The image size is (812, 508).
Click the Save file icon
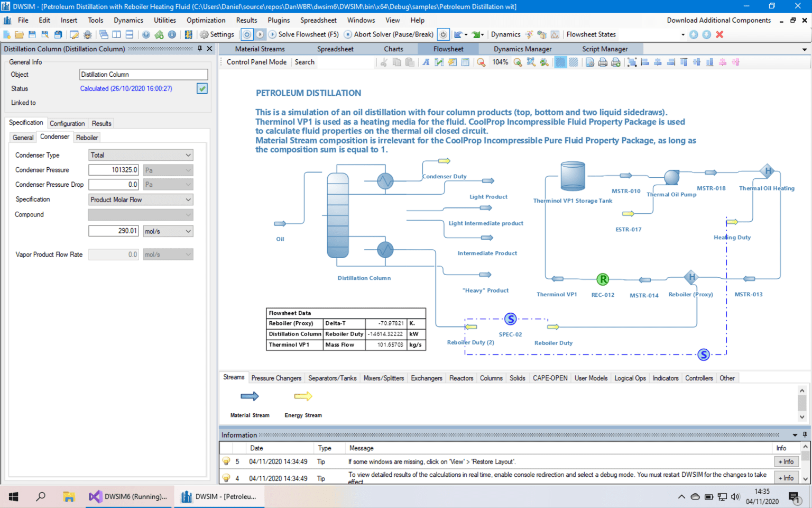[x=31, y=34]
